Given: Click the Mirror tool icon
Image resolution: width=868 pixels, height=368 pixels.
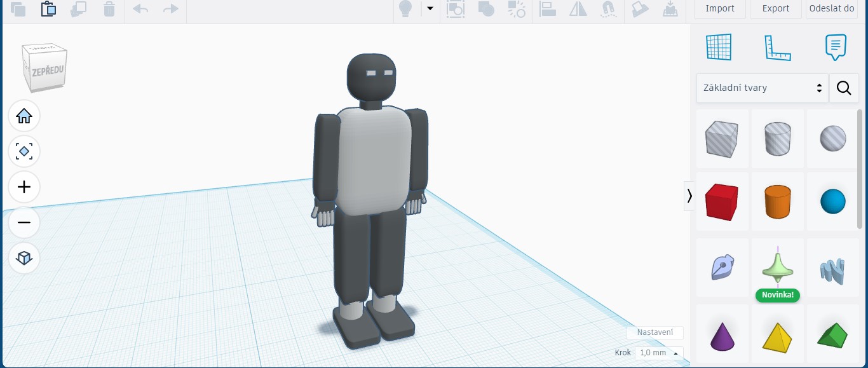Looking at the screenshot, I should coord(578,9).
